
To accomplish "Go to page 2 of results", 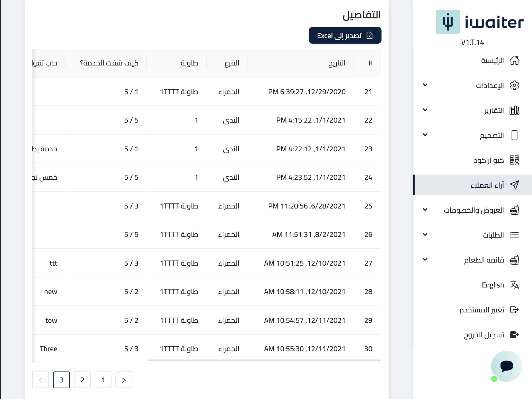I will [82, 380].
